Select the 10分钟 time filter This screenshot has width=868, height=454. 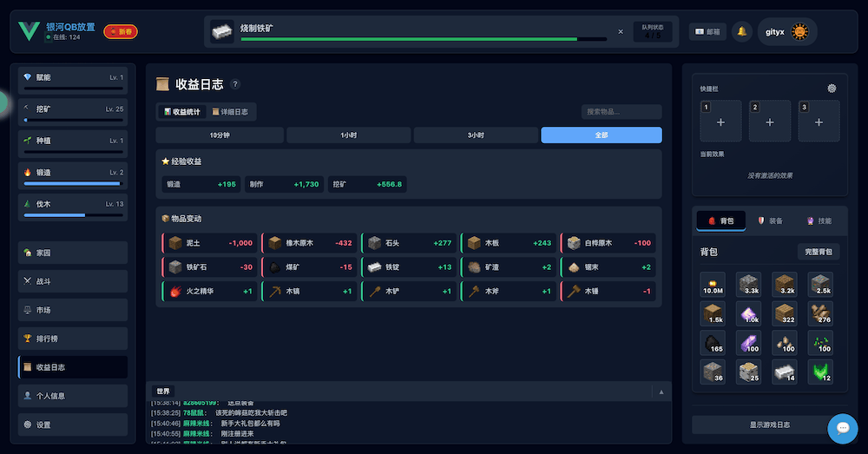click(220, 135)
